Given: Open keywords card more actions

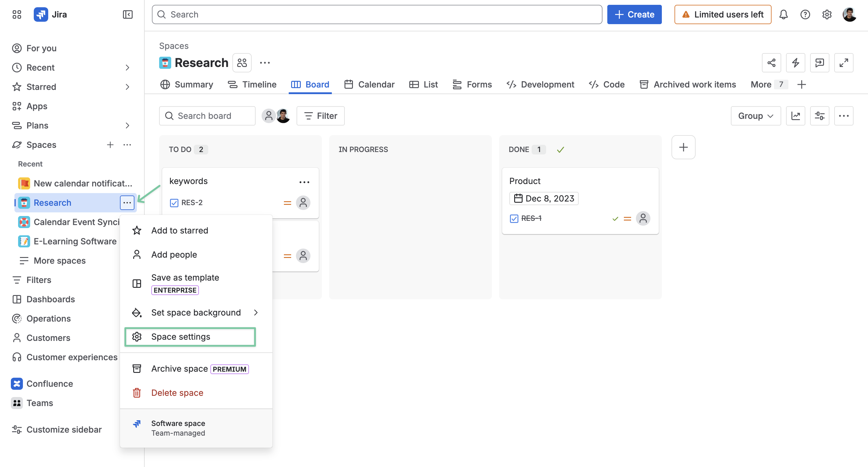Looking at the screenshot, I should tap(304, 182).
